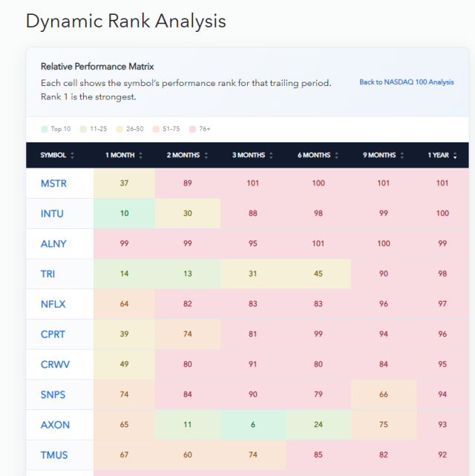The width and height of the screenshot is (475, 476).
Task: Click the 26-50 legend swatch
Action: (119, 129)
